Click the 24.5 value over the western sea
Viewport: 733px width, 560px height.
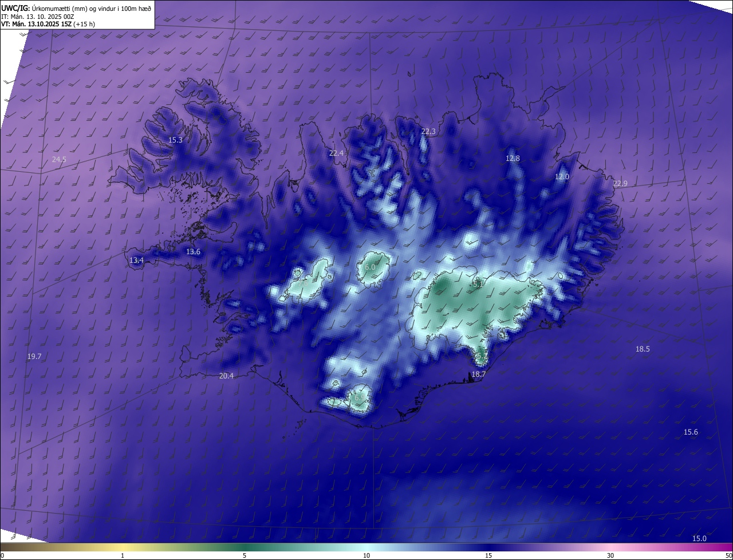(x=59, y=160)
